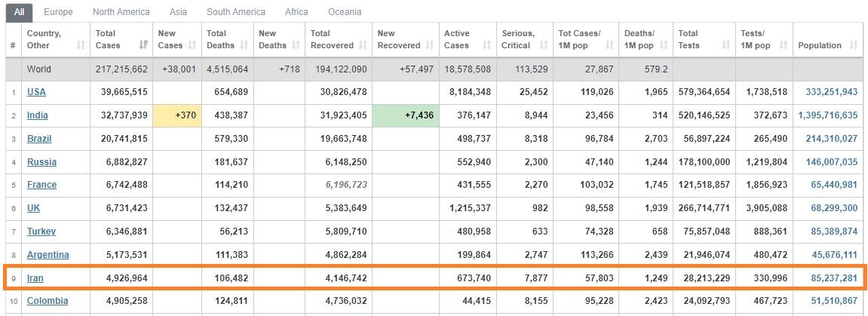Click sort icon beside New Deaths
The width and height of the screenshot is (868, 316).
(x=296, y=45)
